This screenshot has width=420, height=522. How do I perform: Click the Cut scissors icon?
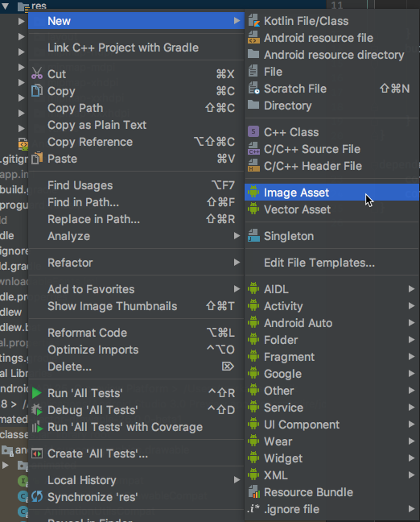pos(37,73)
